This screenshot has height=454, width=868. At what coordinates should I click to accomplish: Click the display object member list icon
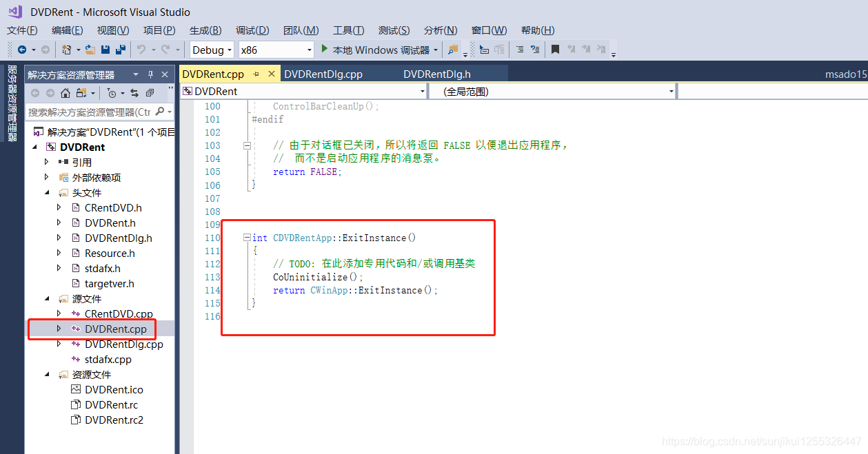pos(484,50)
